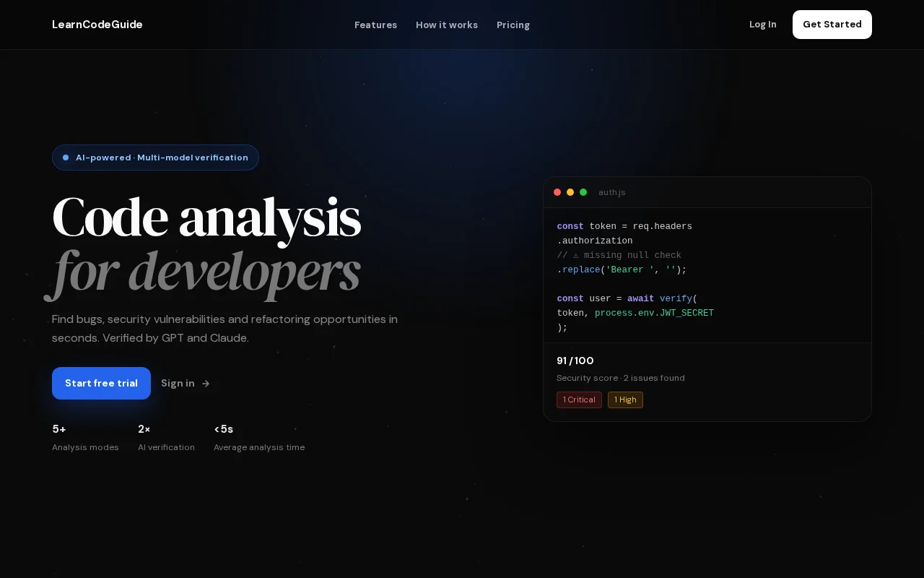Viewport: 924px width, 578px height.
Task: Click the blue dot in the AI-powered badge
Action: click(66, 158)
